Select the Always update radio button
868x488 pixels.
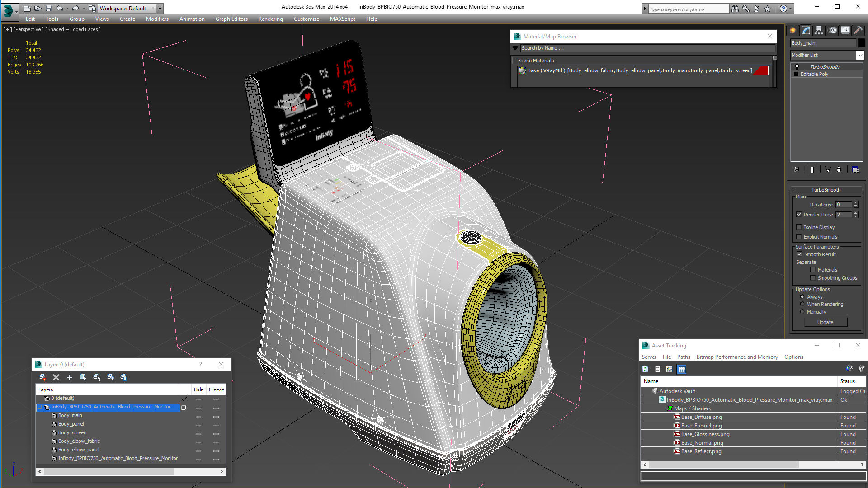(802, 297)
